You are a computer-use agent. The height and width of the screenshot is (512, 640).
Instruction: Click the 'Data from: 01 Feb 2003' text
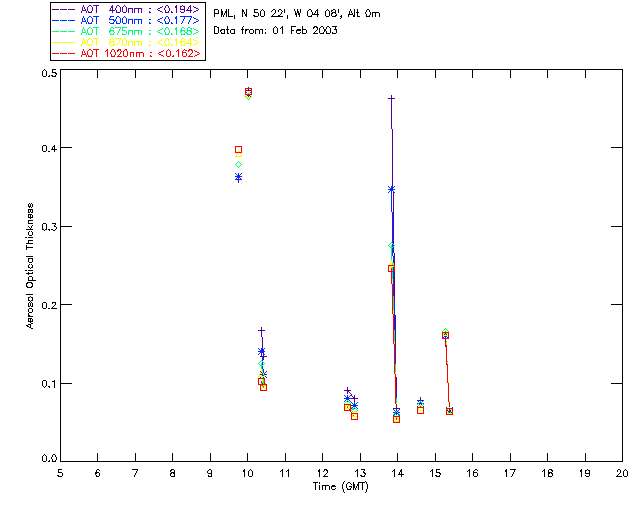276,31
